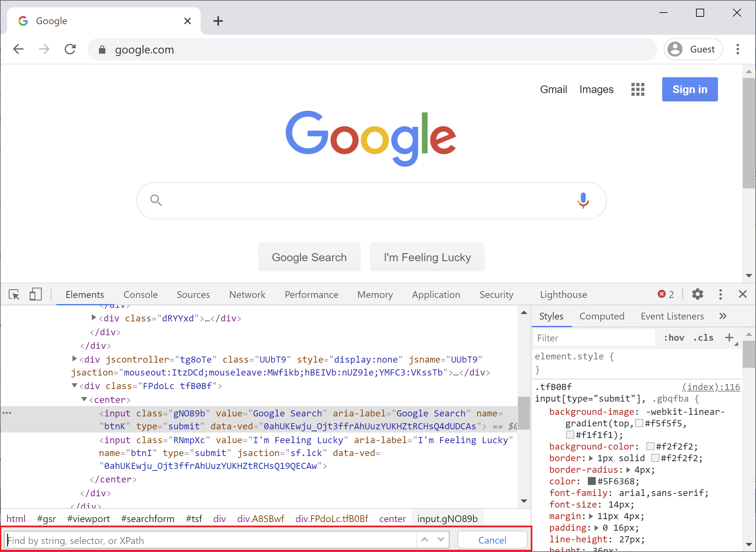Screen dimensions: 756x552
Task: Toggle the device toolbar icon
Action: coord(35,294)
